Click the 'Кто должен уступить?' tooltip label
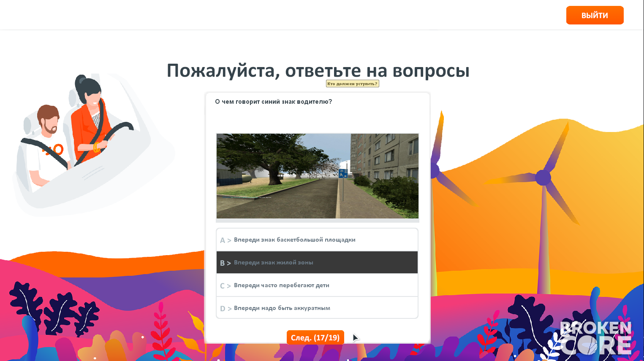This screenshot has height=361, width=644. (352, 84)
